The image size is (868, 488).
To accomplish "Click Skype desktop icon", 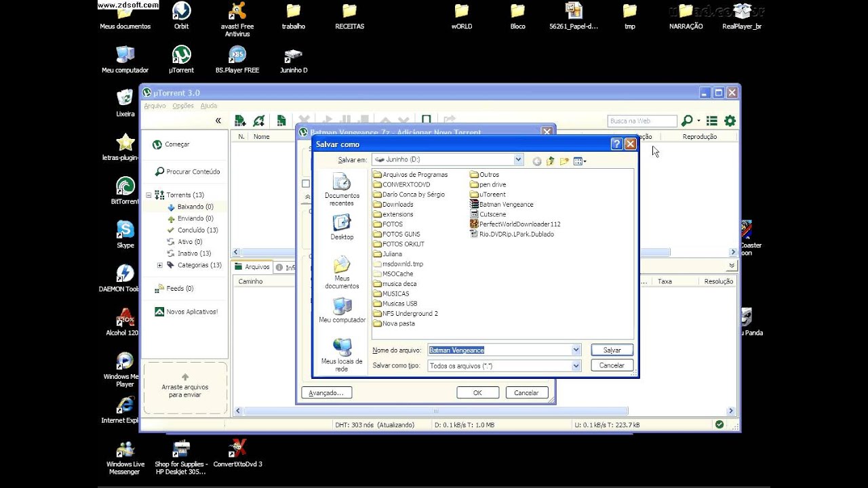I will coord(125,235).
